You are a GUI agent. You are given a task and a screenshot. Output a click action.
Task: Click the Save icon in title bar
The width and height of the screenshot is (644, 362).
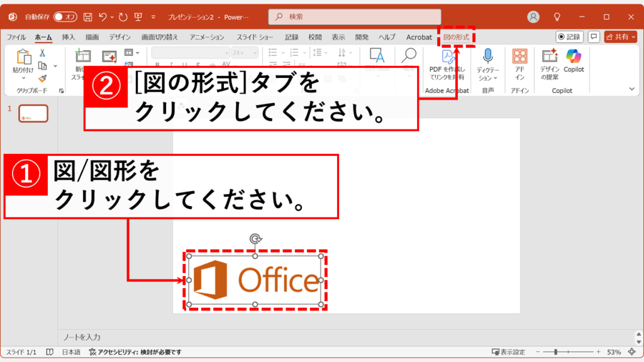pos(87,17)
